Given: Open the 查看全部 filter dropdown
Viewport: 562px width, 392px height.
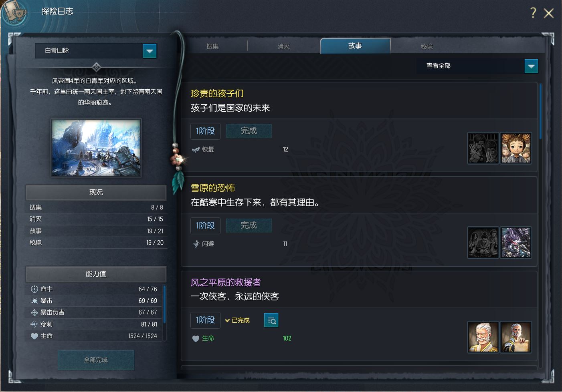Looking at the screenshot, I should coord(531,66).
